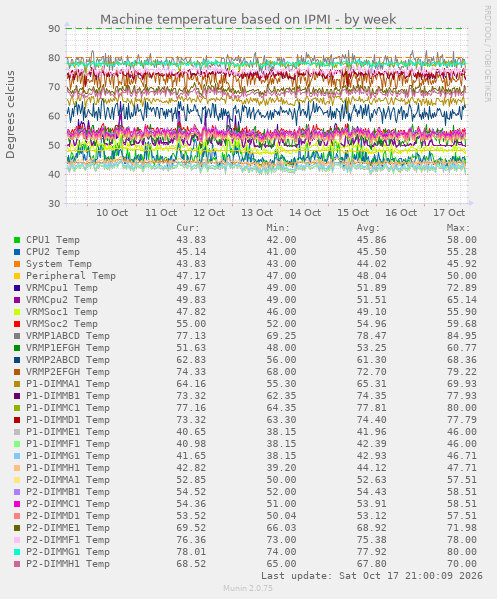
Task: Click VRMCpu1 max value 72.89
Action: point(462,288)
